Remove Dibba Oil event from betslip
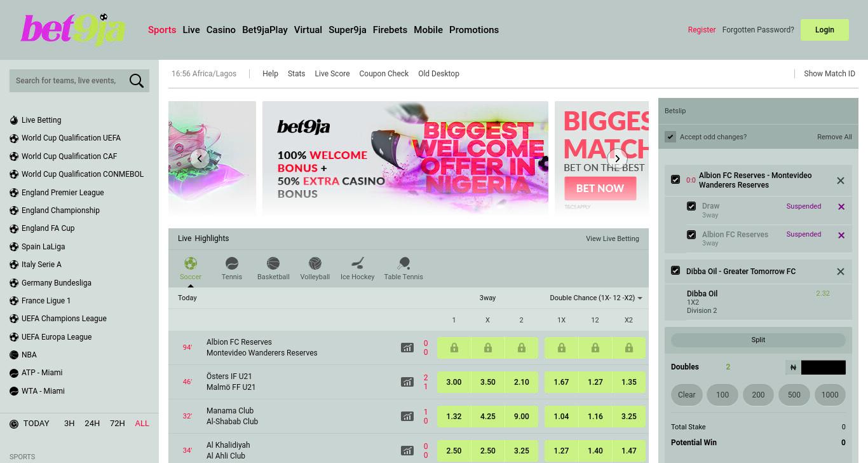The height and width of the screenshot is (463, 868). click(x=841, y=272)
